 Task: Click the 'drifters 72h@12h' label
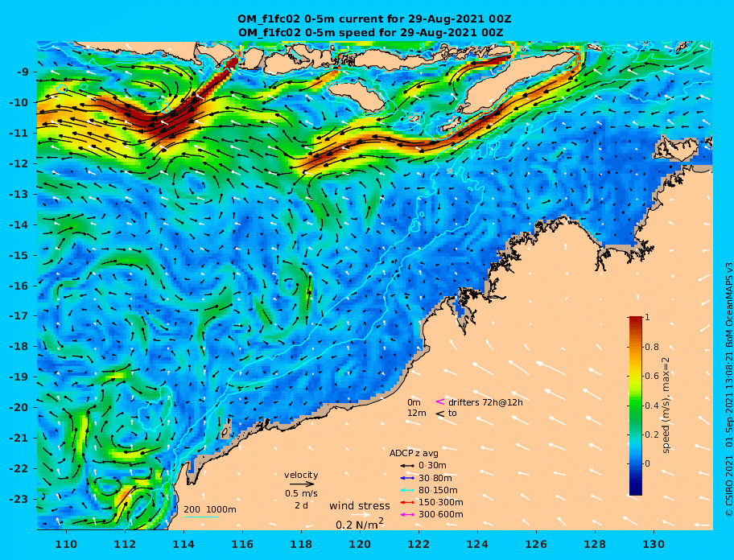(485, 402)
